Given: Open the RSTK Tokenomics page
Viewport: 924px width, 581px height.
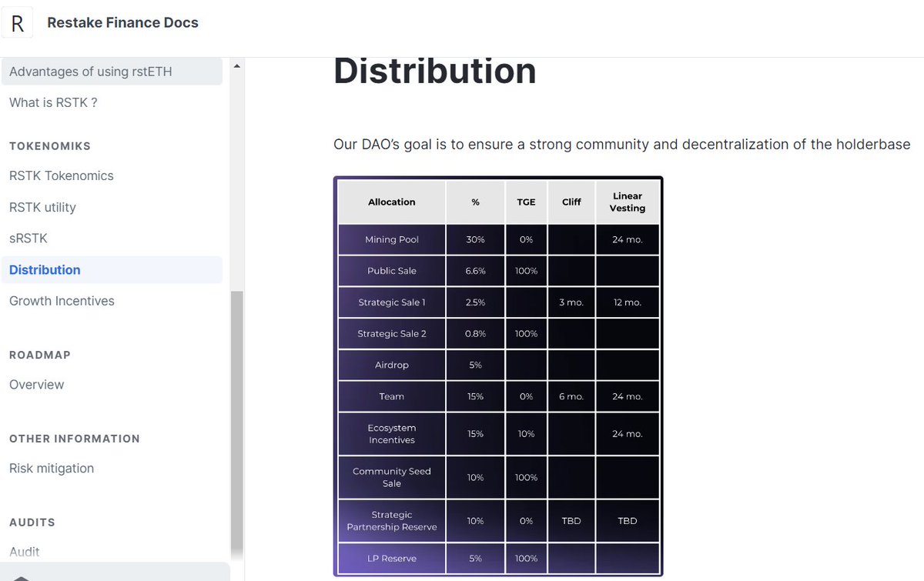Looking at the screenshot, I should 61,175.
